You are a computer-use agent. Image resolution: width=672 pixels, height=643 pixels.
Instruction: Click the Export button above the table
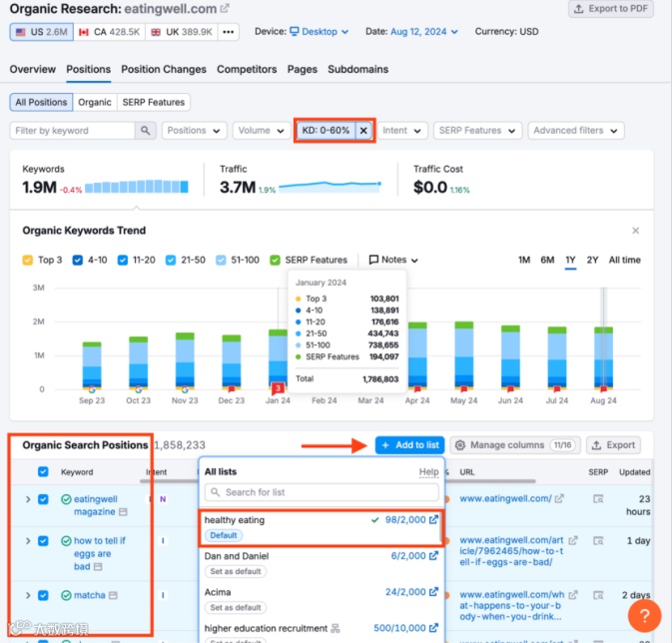[x=613, y=445]
